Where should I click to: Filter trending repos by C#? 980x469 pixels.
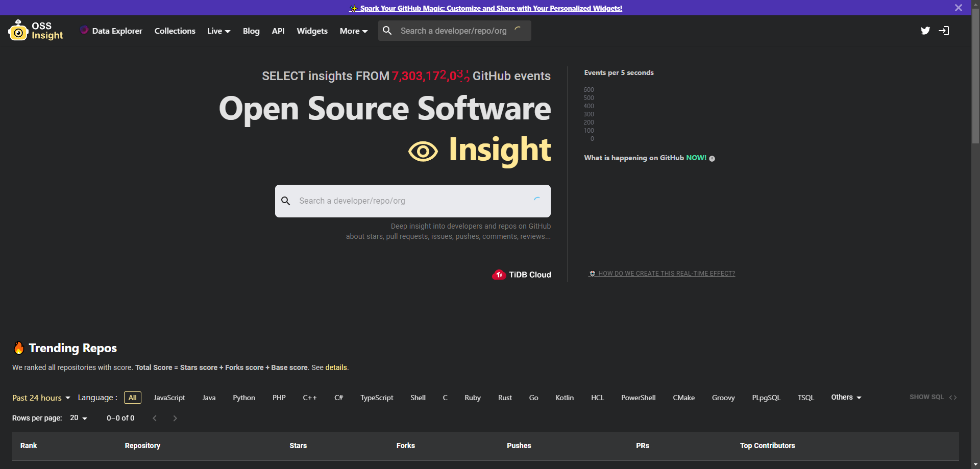coord(339,398)
